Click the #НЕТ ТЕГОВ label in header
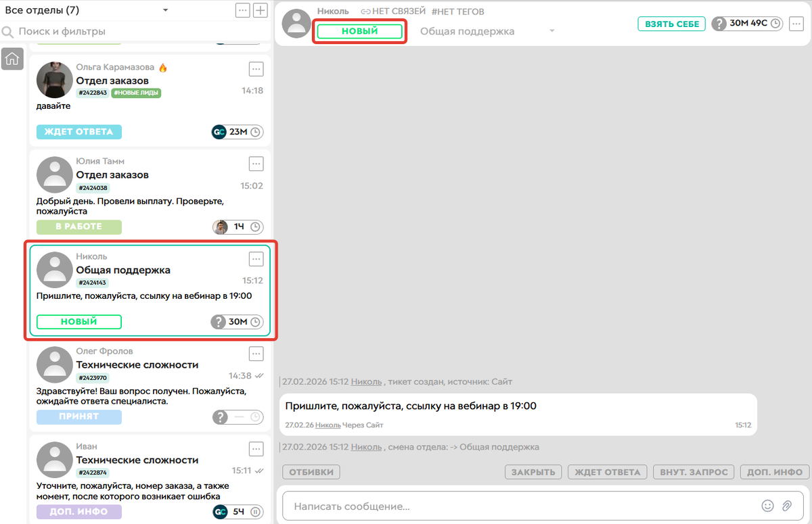 (x=457, y=11)
